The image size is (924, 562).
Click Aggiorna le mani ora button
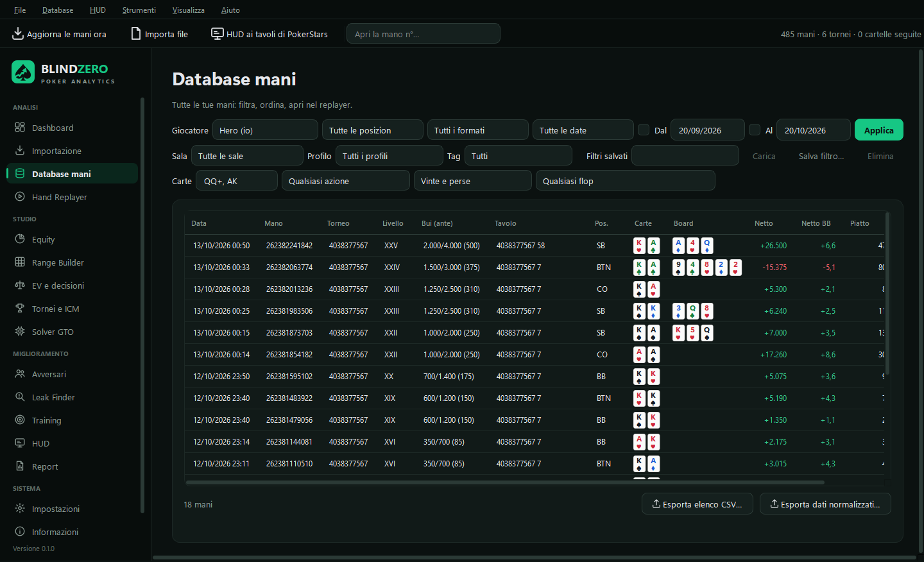tap(60, 34)
